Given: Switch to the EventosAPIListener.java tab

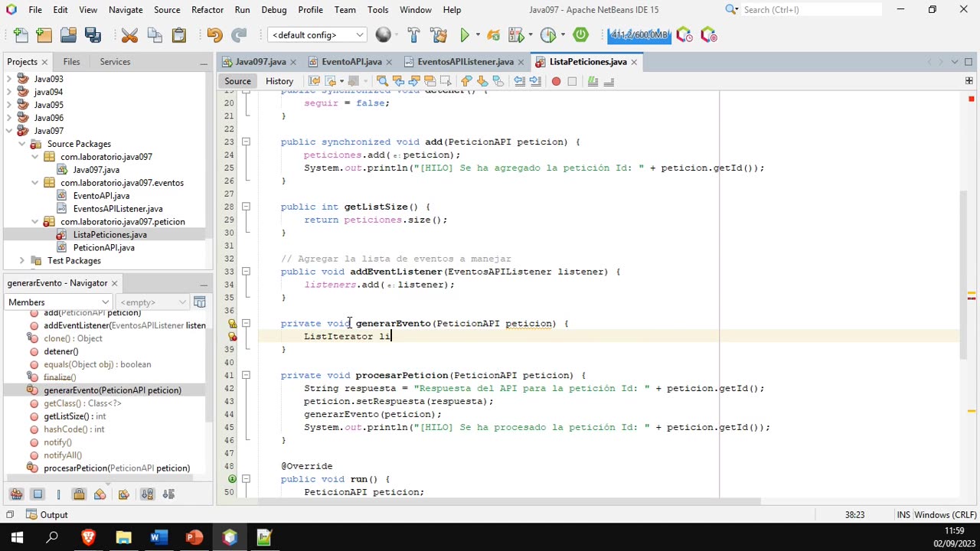Looking at the screenshot, I should pyautogui.click(x=465, y=62).
